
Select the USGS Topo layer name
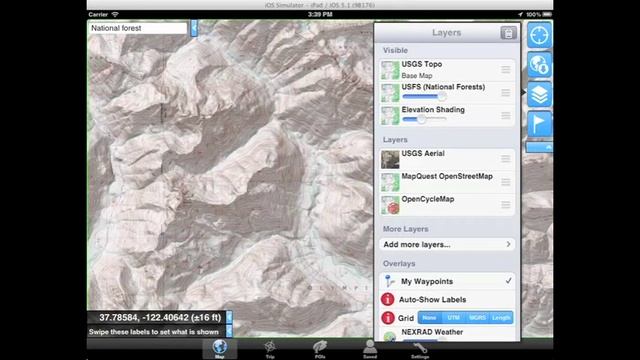pyautogui.click(x=422, y=64)
